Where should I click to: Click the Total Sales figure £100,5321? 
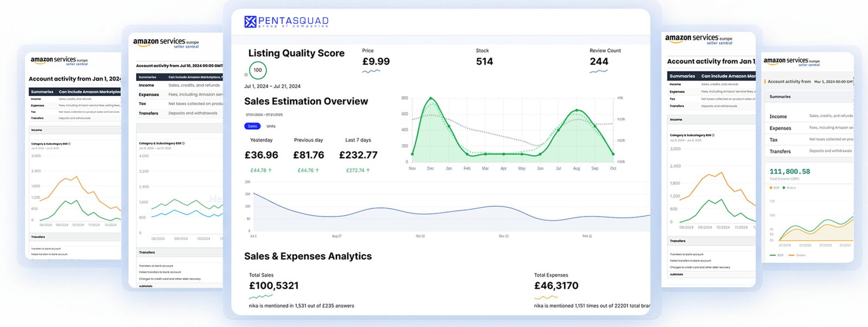pyautogui.click(x=274, y=286)
